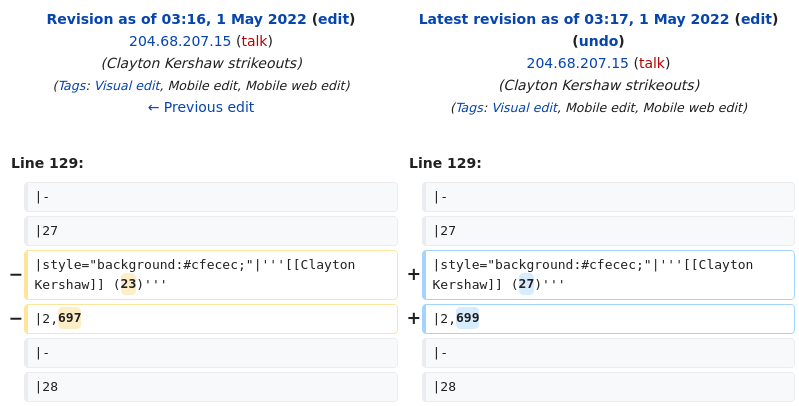Click the right |28 row

coord(608,387)
